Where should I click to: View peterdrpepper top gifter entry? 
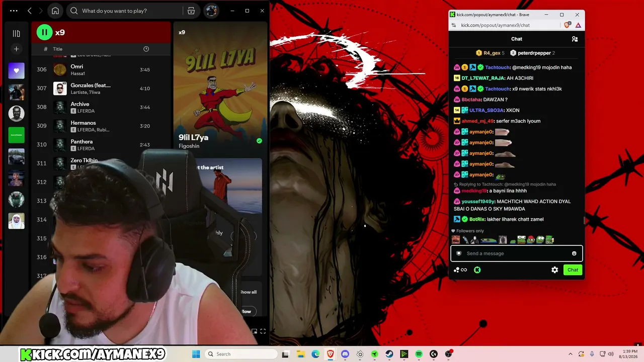coord(532,53)
